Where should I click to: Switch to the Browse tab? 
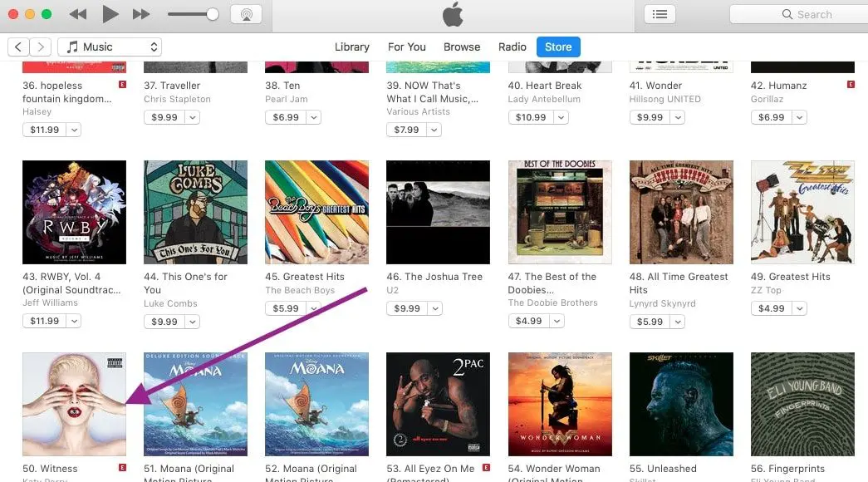point(462,47)
